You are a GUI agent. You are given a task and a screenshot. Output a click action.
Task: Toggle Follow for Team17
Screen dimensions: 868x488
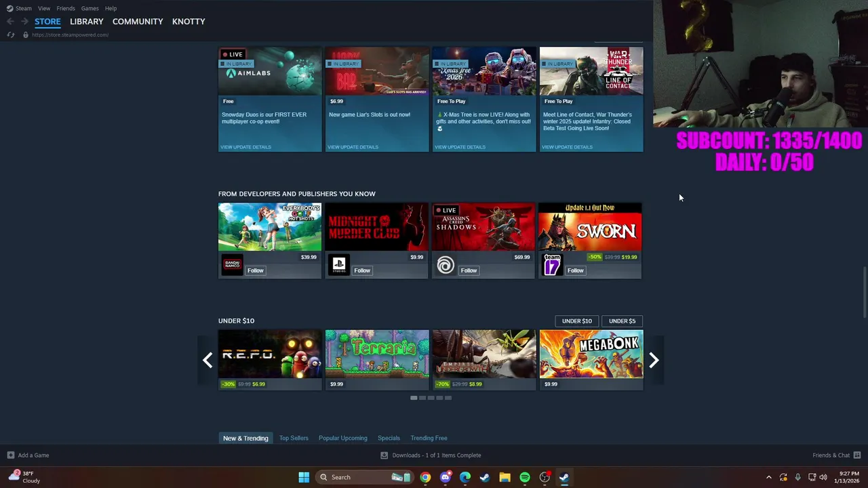click(576, 270)
